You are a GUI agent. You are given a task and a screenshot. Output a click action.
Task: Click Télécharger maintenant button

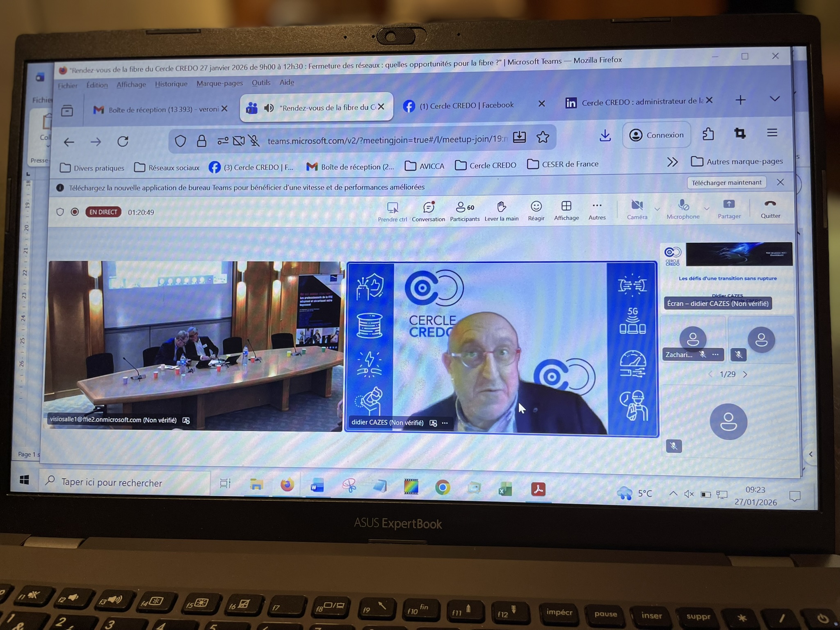tap(726, 183)
